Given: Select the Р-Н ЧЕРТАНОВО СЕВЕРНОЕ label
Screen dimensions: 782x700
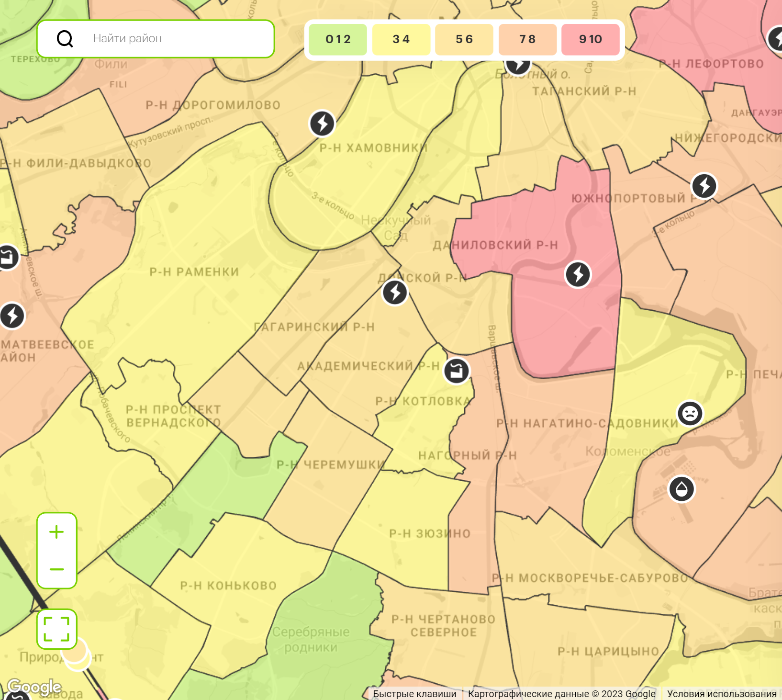Looking at the screenshot, I should click(443, 626).
